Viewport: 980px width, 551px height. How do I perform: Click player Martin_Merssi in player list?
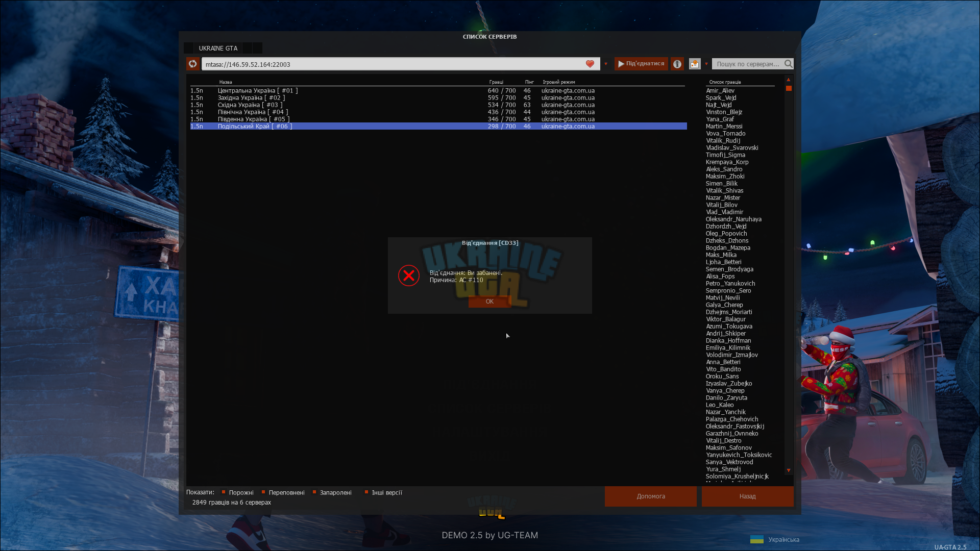(724, 127)
